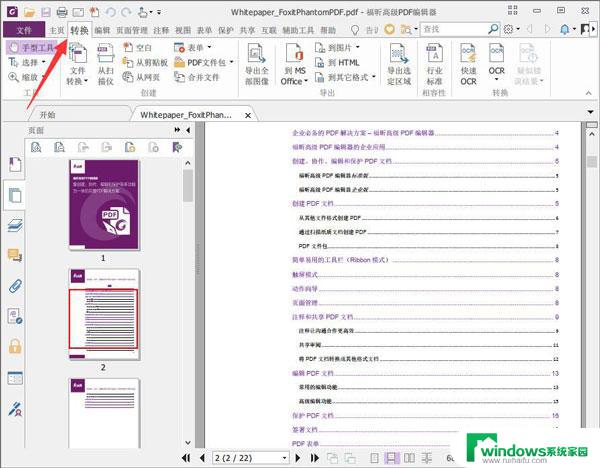
Task: Click 导出选定区域 export selected area
Action: pyautogui.click(x=399, y=64)
